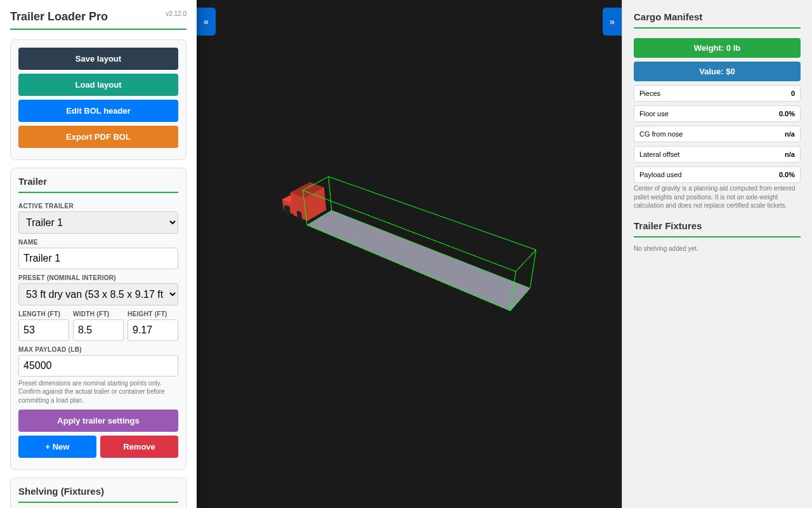The width and height of the screenshot is (812, 508).
Task: Select the Floor use stat row
Action: [717, 114]
